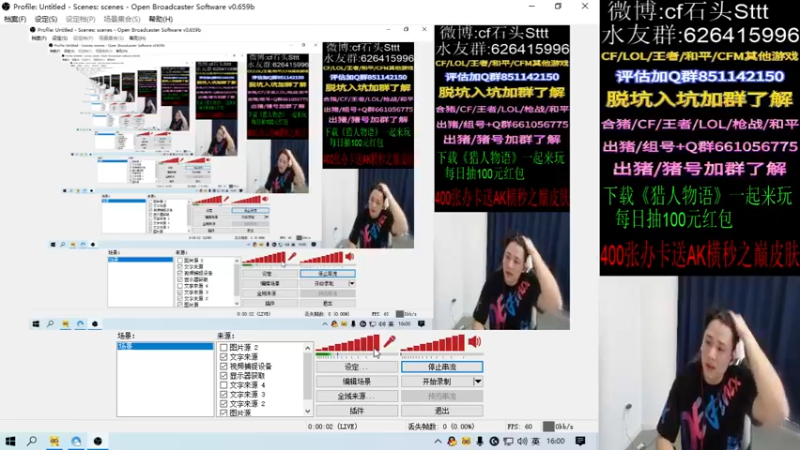Show hidden system tray icons

[x=438, y=441]
